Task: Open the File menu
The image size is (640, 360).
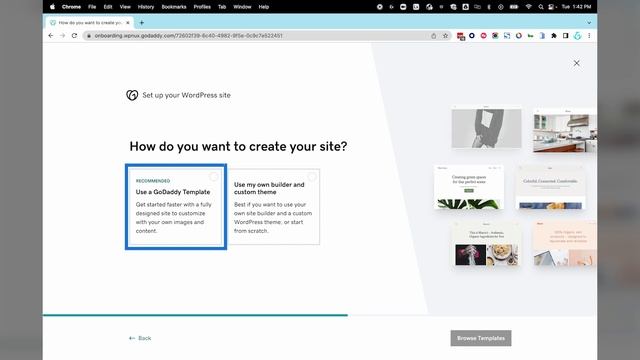Action: click(x=92, y=7)
